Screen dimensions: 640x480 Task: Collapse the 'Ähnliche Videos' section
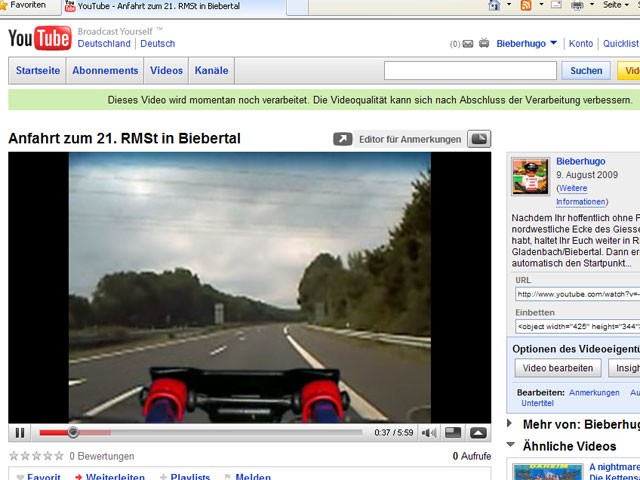513,446
